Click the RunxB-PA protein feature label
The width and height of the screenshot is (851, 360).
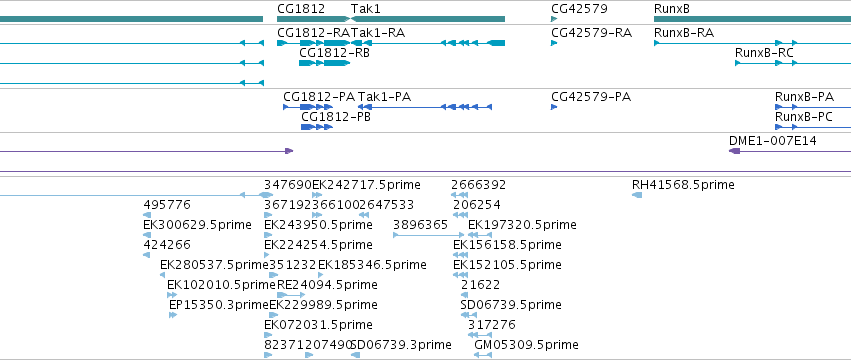point(804,97)
